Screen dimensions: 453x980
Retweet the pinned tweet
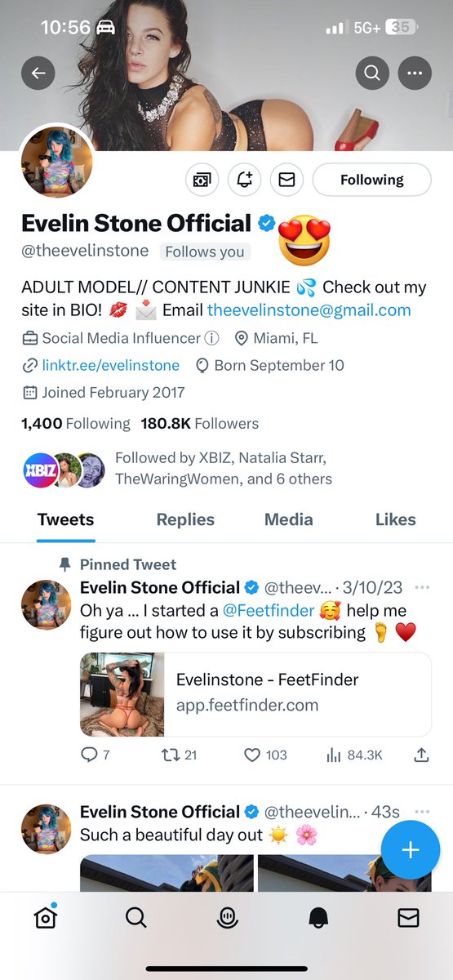point(171,755)
